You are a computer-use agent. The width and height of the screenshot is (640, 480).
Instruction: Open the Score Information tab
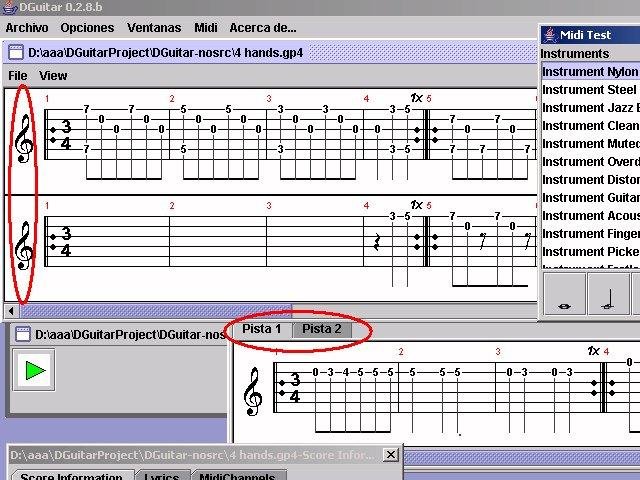coord(71,476)
